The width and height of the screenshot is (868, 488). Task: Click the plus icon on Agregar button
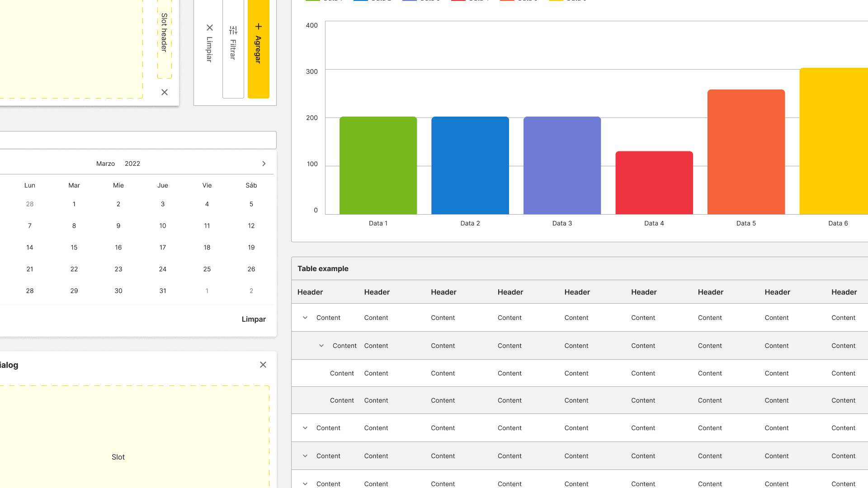point(259,27)
